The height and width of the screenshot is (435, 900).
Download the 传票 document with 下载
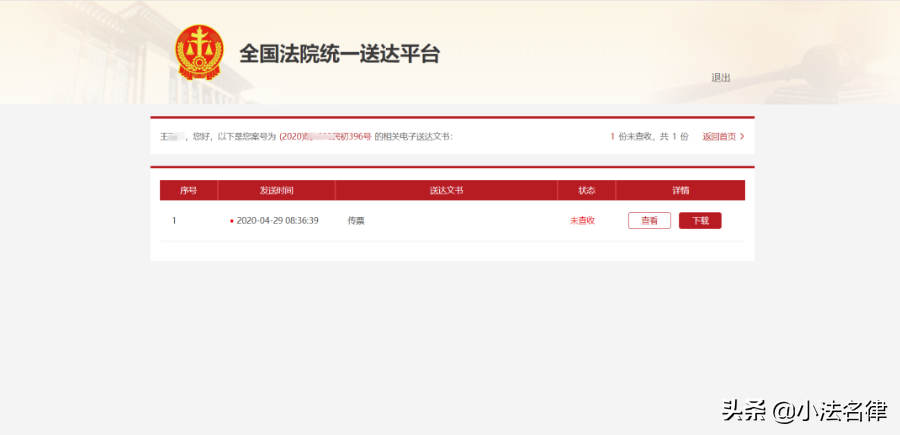click(x=700, y=220)
